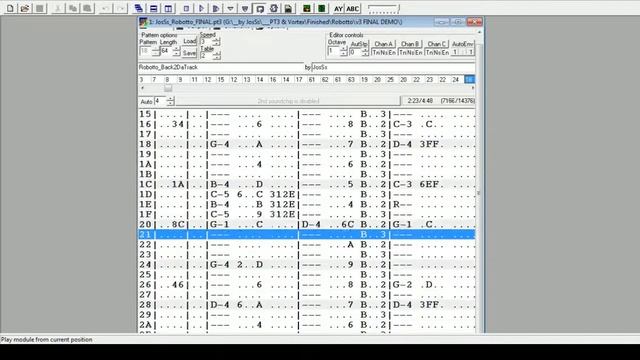Image resolution: width=640 pixels, height=360 pixels.
Task: Click the Load pattern button
Action: point(189,41)
